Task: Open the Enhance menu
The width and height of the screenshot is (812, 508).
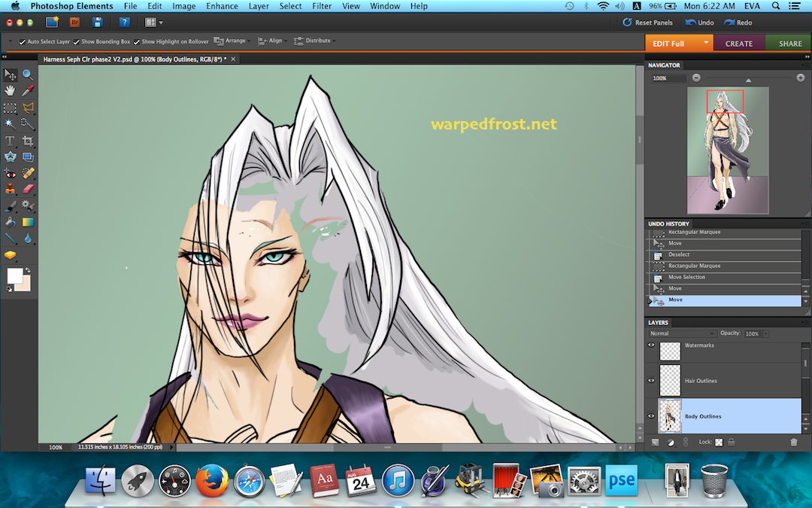Action: 222,6
